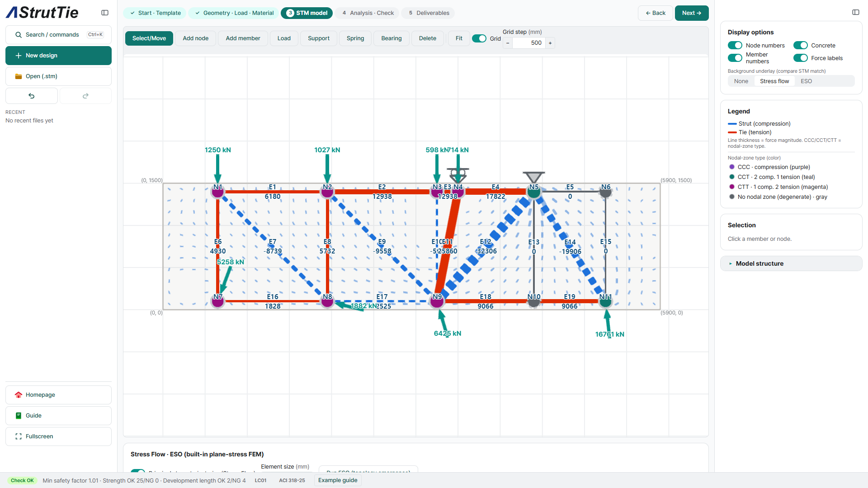Screen dimensions: 868x488
Task: Click the undo arrow button
Action: pos(32,96)
